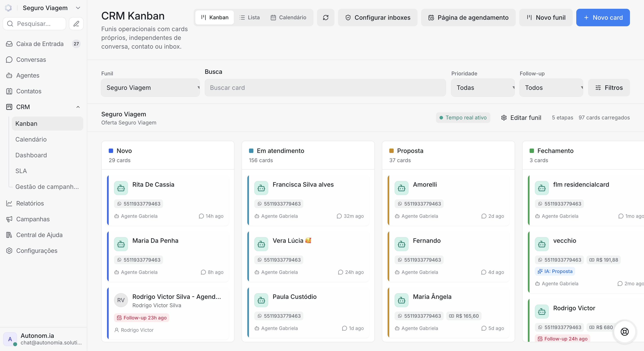The width and height of the screenshot is (644, 351).
Task: Click the RV avatar on Rodrigo Victor Silva card
Action: click(121, 300)
